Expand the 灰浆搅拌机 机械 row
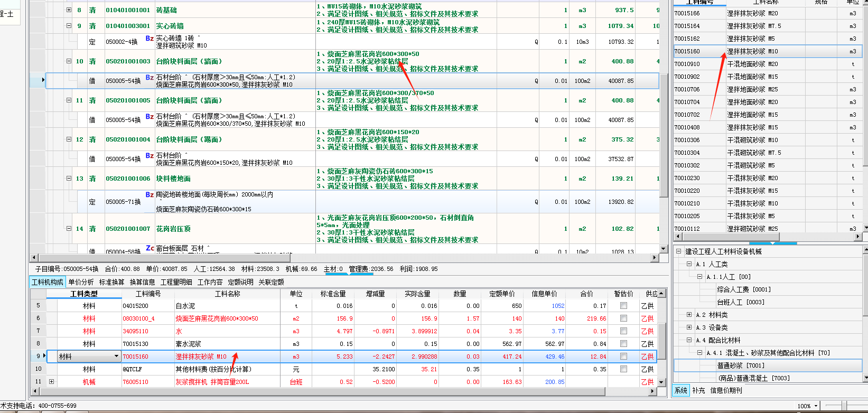 [51, 381]
